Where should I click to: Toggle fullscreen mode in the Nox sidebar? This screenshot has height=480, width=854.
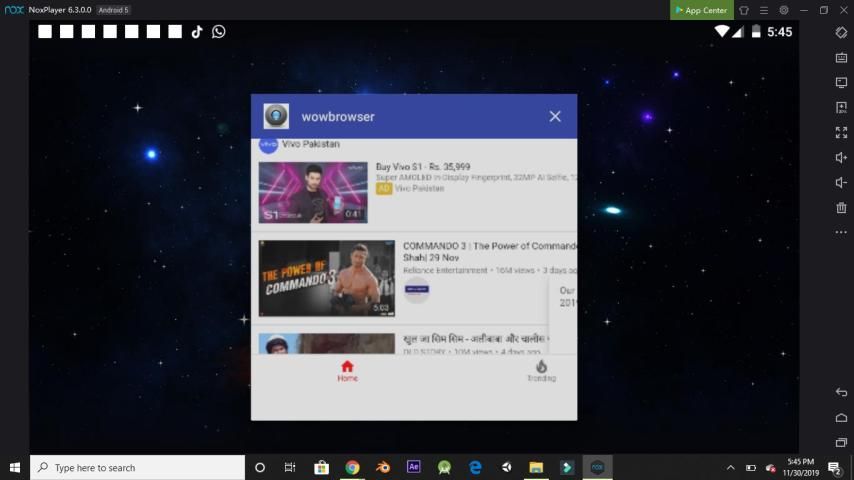(x=841, y=132)
